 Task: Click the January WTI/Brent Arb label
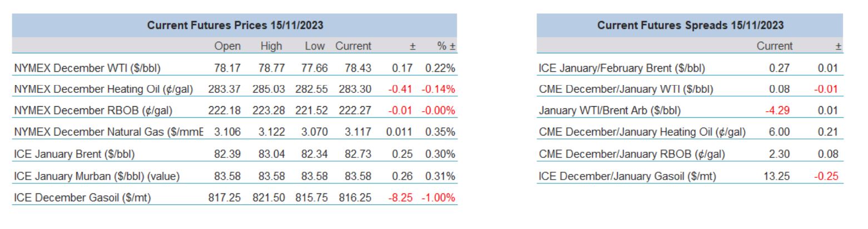tap(609, 111)
